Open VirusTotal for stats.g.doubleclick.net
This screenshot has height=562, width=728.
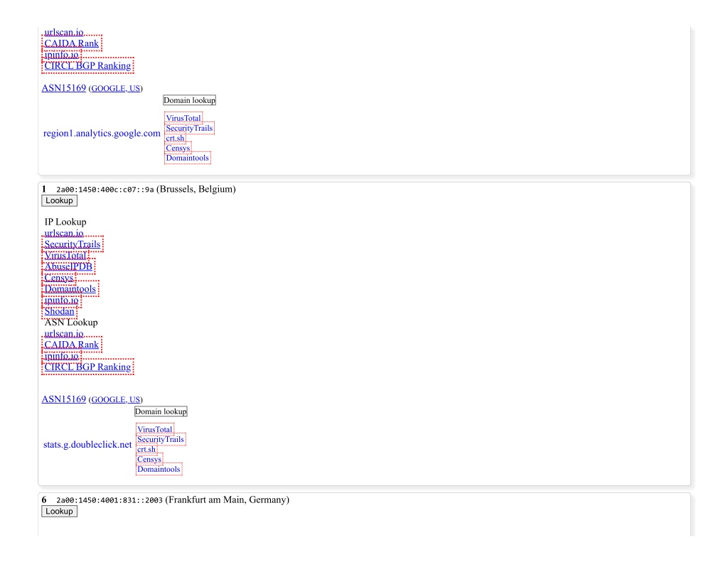click(x=154, y=430)
